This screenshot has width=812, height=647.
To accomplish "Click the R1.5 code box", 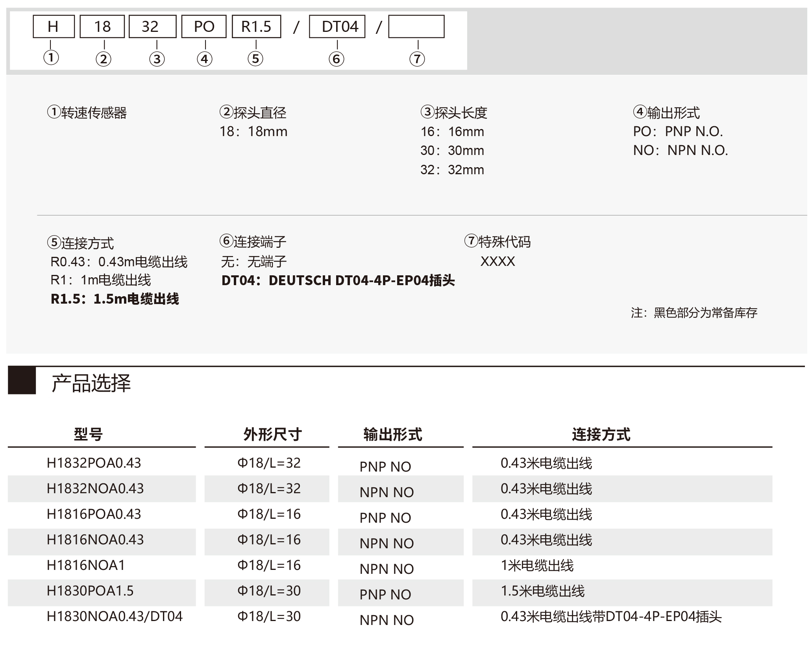I will pyautogui.click(x=256, y=27).
